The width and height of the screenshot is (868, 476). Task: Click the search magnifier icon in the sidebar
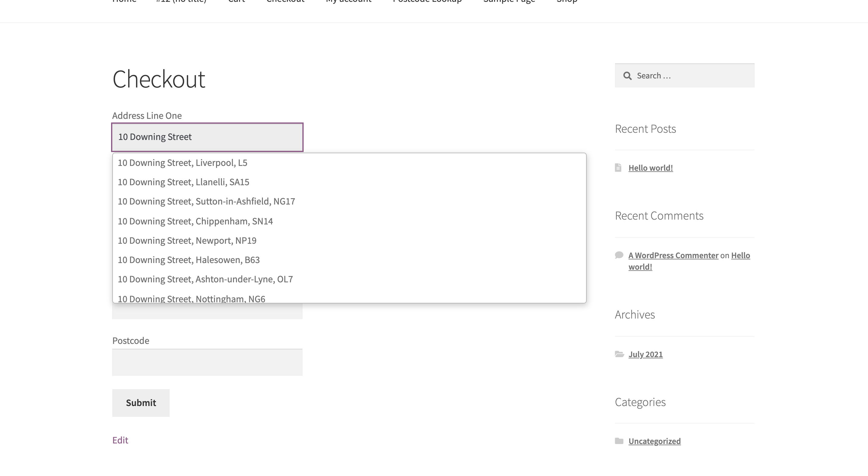pyautogui.click(x=627, y=76)
